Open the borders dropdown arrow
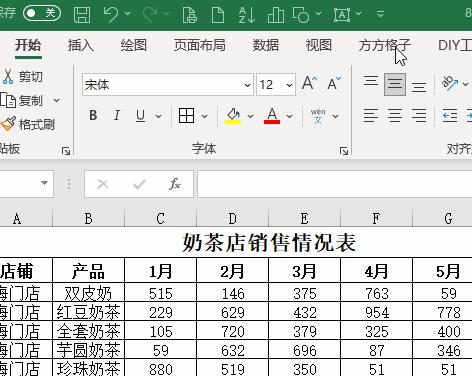Image resolution: width=472 pixels, height=376 pixels. click(204, 116)
